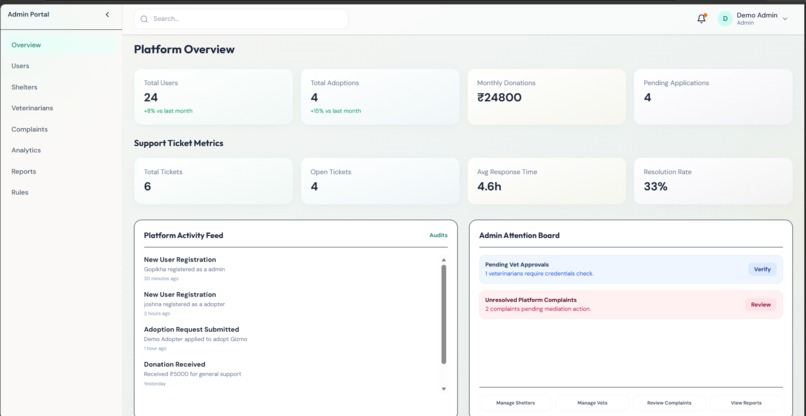Open the Complaints sidebar item
This screenshot has height=416, width=806.
pos(61,130)
